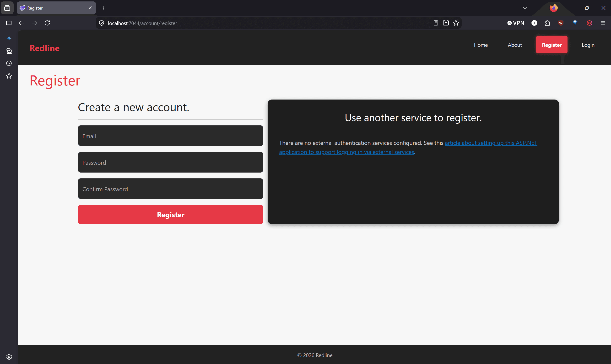This screenshot has width=611, height=364.
Task: Open sidebar settings gear icon
Action: 9,357
